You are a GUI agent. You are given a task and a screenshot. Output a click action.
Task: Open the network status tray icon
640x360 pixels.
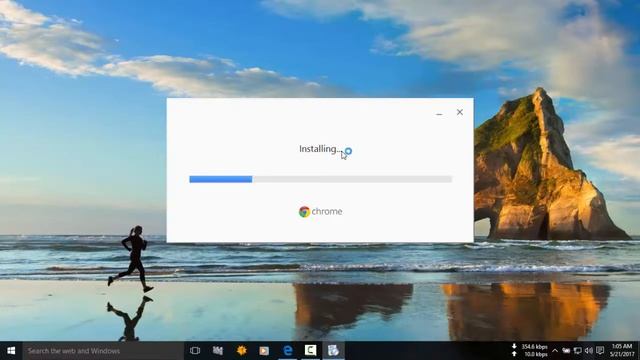point(578,351)
